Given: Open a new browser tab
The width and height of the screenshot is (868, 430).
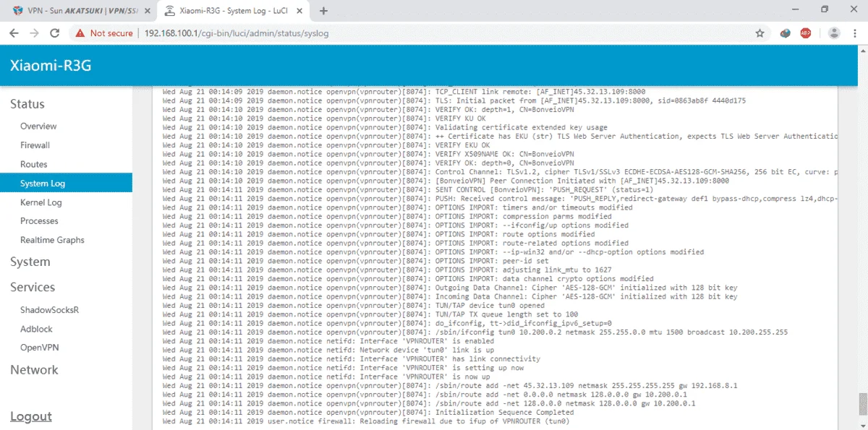Looking at the screenshot, I should pyautogui.click(x=323, y=11).
